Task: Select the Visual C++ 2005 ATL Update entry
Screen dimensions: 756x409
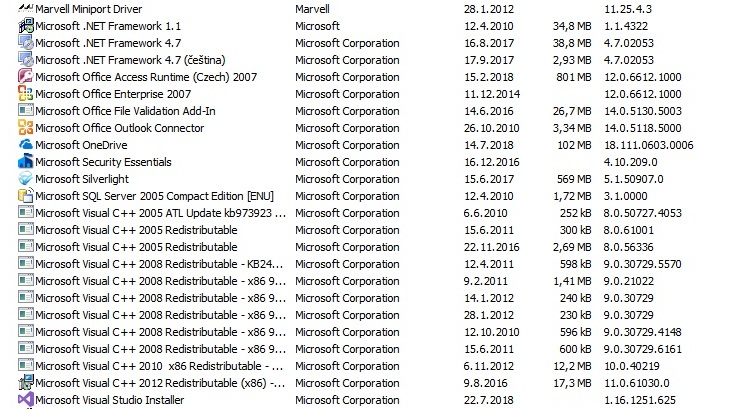Action: click(160, 213)
